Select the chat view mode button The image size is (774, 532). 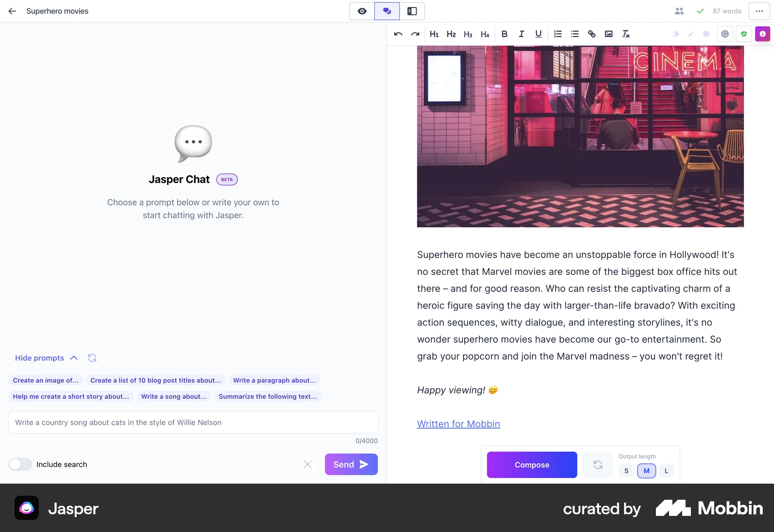click(x=387, y=11)
